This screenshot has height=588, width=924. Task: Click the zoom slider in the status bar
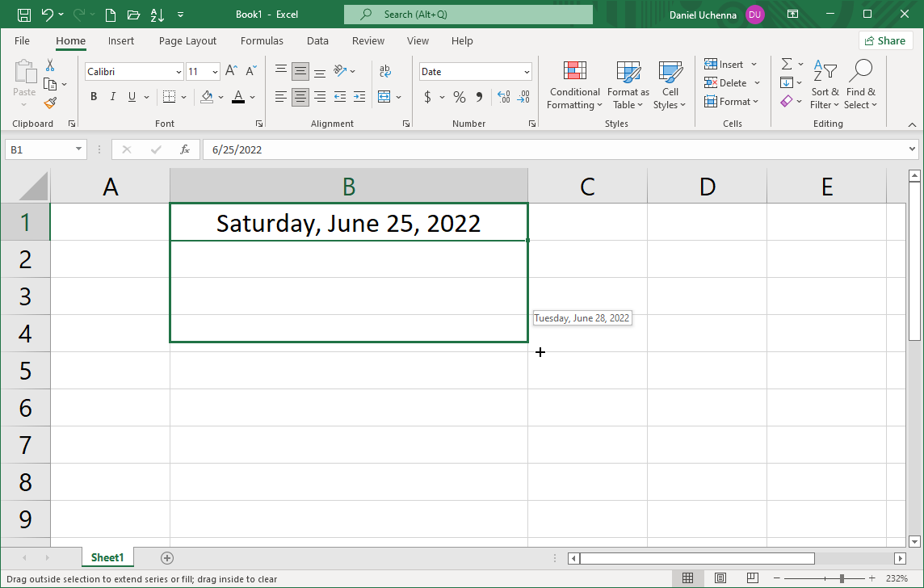(x=842, y=578)
